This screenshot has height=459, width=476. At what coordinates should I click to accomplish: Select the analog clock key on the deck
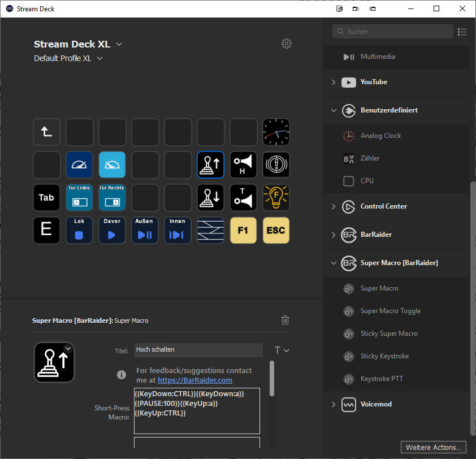point(276,132)
